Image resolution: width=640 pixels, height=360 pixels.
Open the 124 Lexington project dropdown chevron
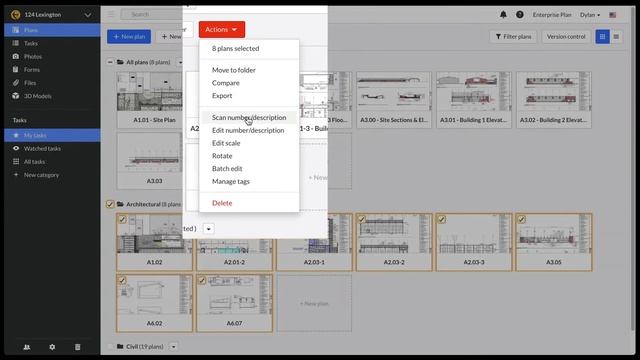pos(88,15)
